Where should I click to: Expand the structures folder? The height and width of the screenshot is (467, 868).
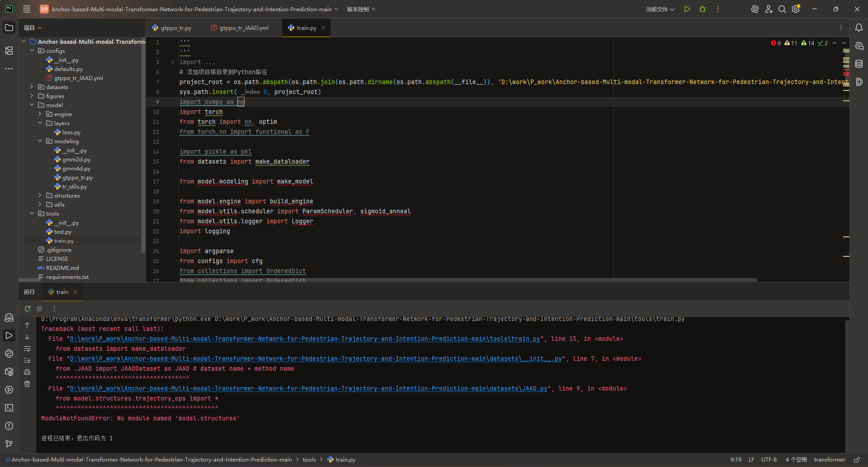tap(40, 195)
